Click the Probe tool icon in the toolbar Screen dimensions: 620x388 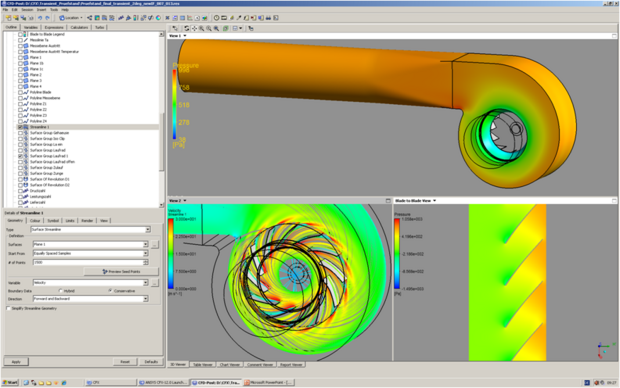click(x=239, y=18)
